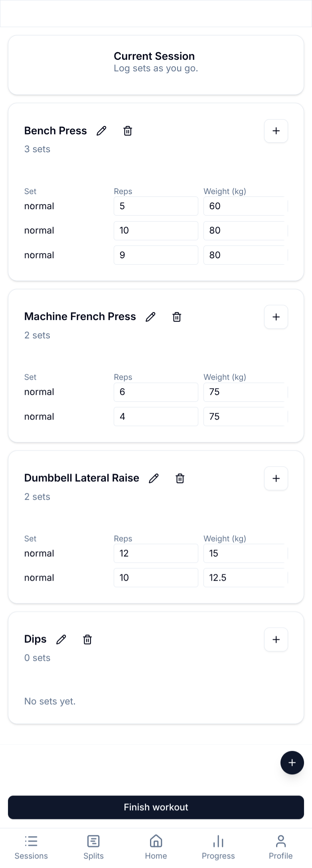The height and width of the screenshot is (868, 312).
Task: Go to the Home tab
Action: [156, 847]
